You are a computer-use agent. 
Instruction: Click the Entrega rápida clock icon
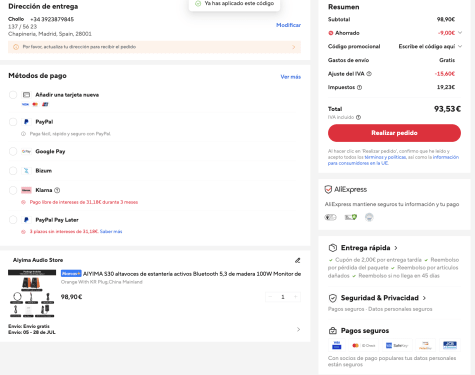click(x=333, y=248)
